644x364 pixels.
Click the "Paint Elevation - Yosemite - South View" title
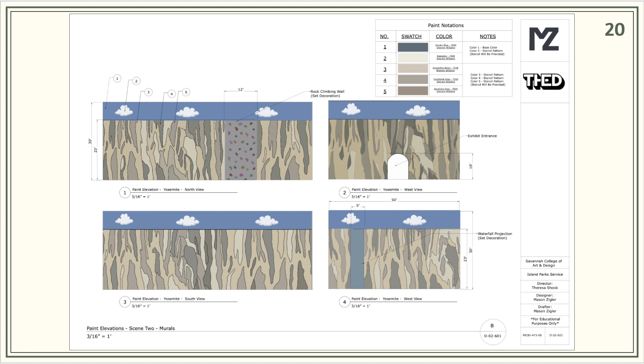(x=169, y=299)
